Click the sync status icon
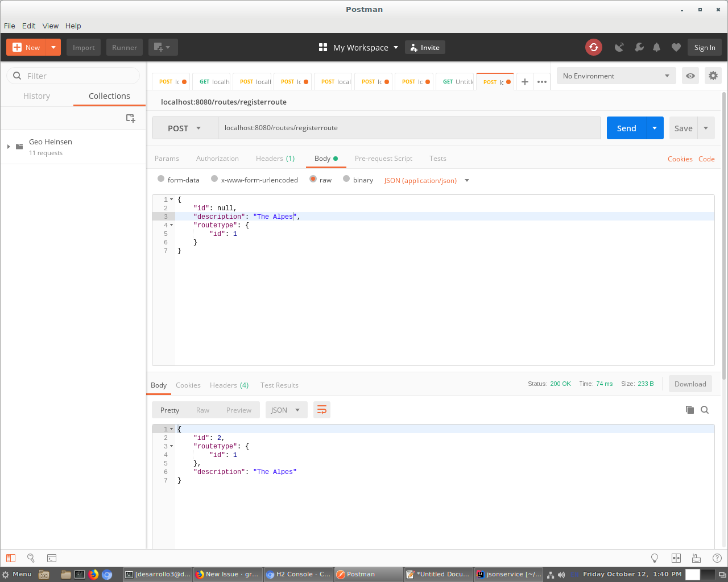This screenshot has height=582, width=728. click(x=594, y=47)
